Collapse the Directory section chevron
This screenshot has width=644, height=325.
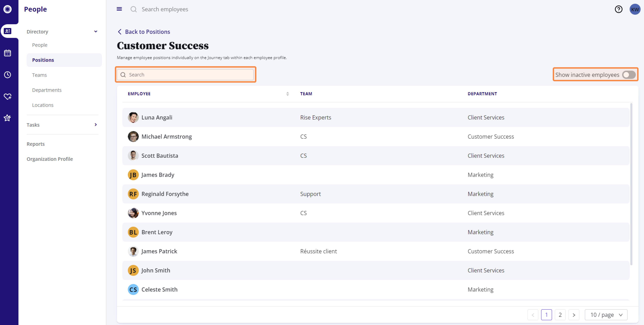click(96, 31)
